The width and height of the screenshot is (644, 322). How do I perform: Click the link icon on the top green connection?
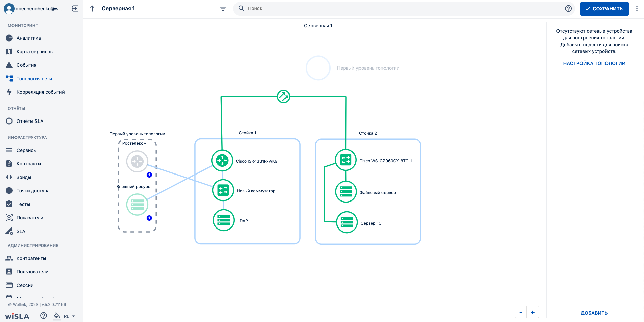(283, 97)
